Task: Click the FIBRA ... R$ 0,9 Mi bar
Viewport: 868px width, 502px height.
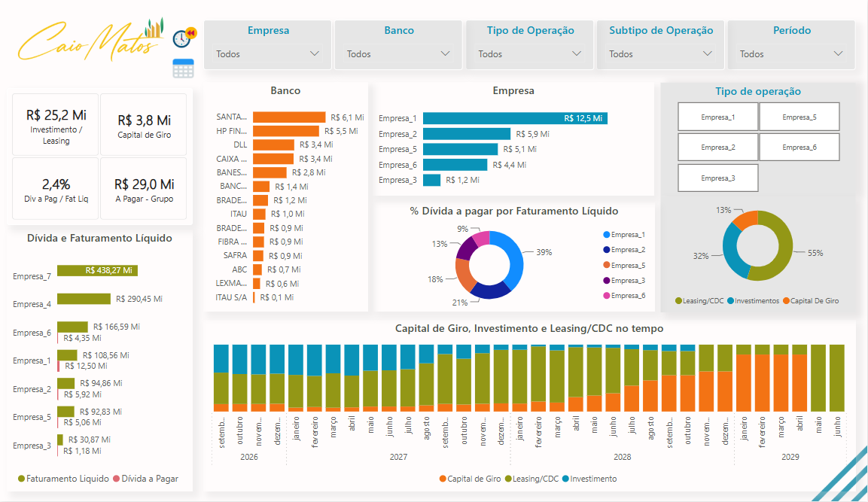Action: (x=258, y=242)
